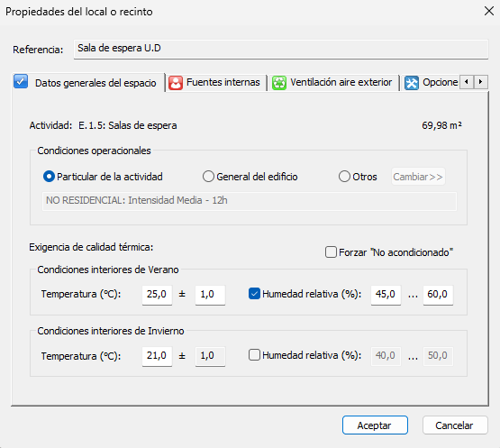Viewport: 500px width, 448px height.
Task: Show next tabs with right arrow
Action: click(480, 82)
